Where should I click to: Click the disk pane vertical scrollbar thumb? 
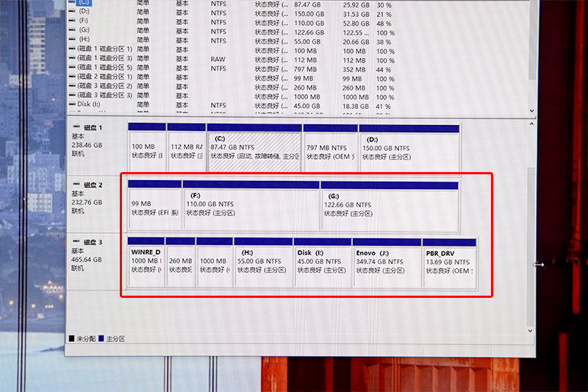click(x=531, y=247)
